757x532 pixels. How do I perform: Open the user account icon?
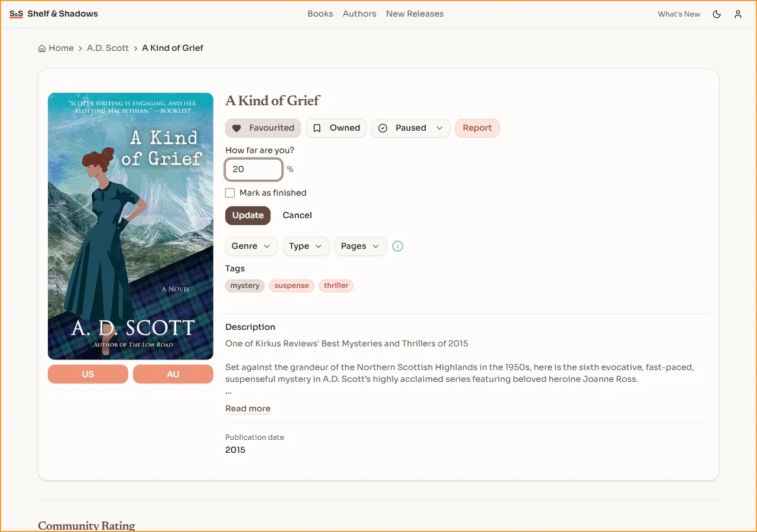(738, 14)
